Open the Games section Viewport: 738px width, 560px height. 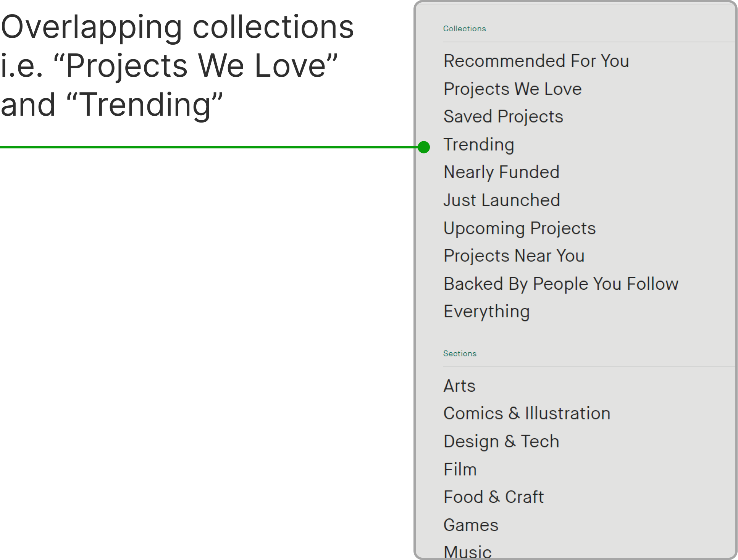(x=471, y=525)
